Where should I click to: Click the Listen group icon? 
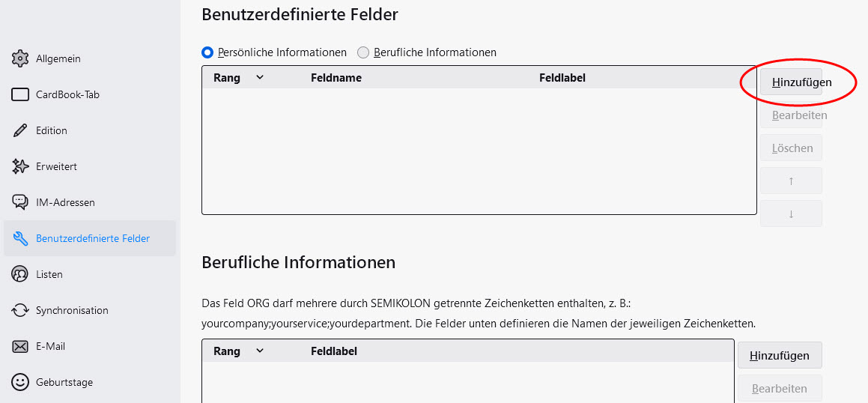coord(20,274)
